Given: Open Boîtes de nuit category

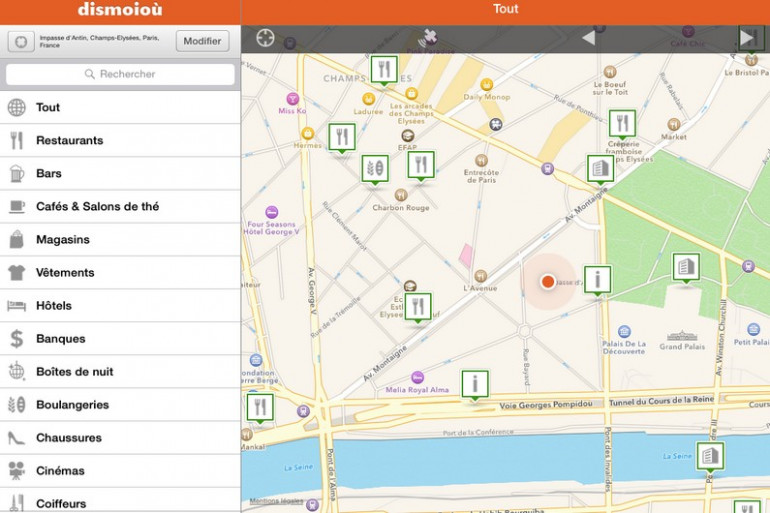Looking at the screenshot, I should [120, 372].
